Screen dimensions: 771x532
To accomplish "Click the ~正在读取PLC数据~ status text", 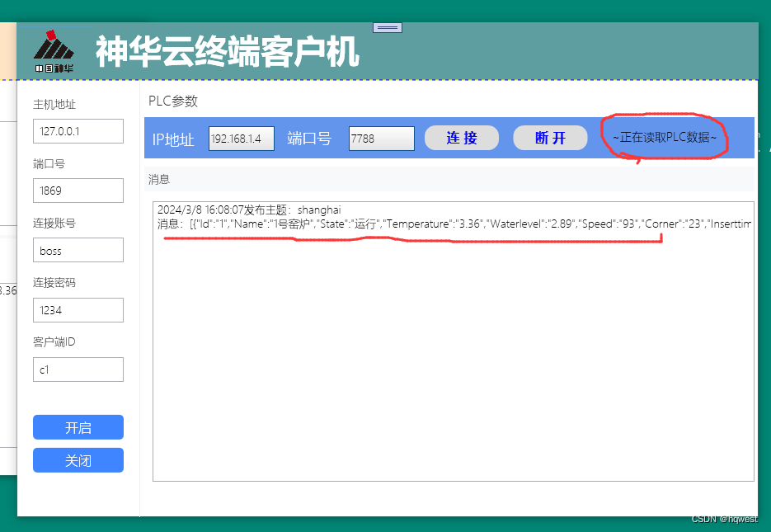I will 665,137.
